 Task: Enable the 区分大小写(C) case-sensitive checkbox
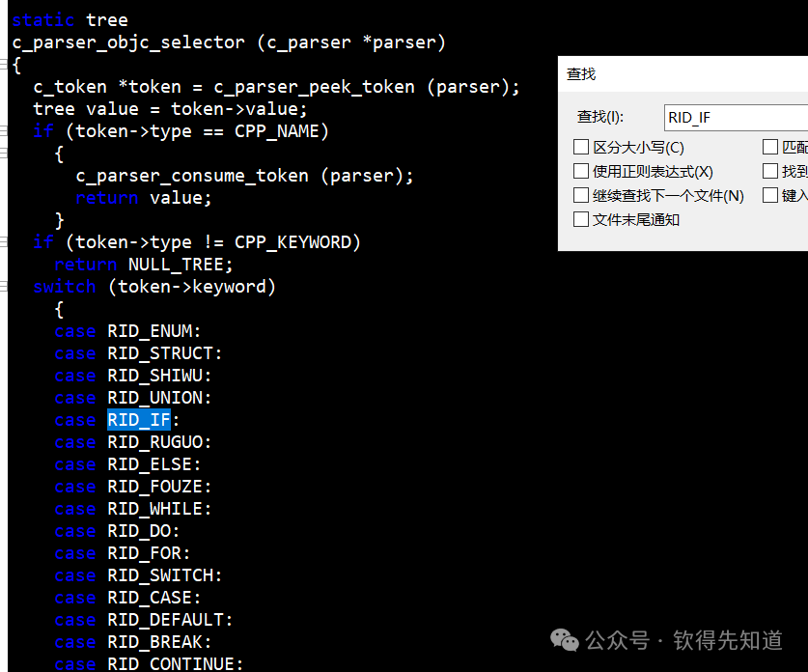pyautogui.click(x=581, y=147)
